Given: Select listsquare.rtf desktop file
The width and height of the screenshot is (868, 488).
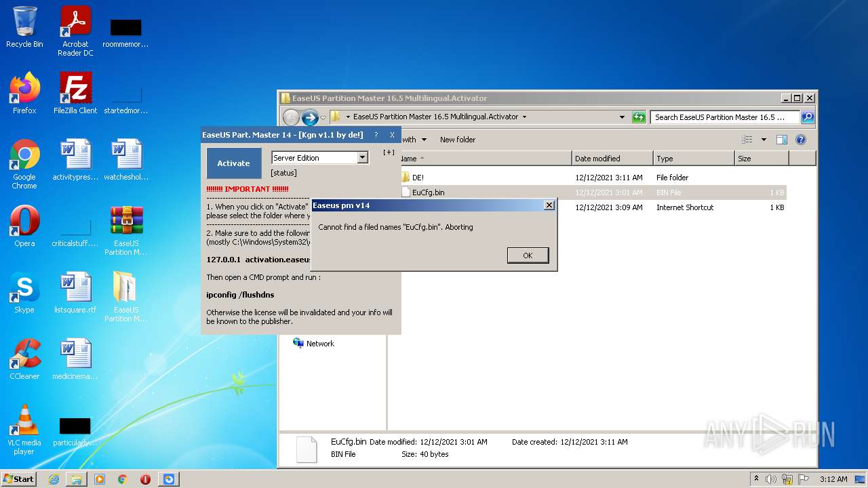Looking at the screenshot, I should pyautogui.click(x=75, y=293).
